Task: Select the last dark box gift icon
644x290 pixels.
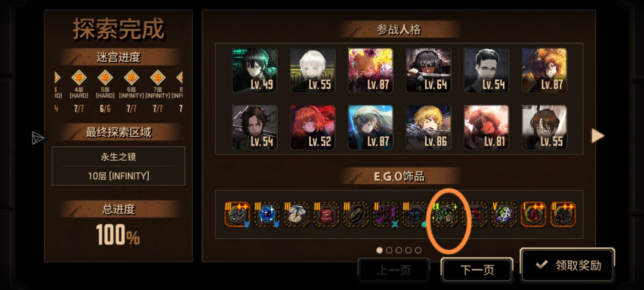Action: pos(563,214)
